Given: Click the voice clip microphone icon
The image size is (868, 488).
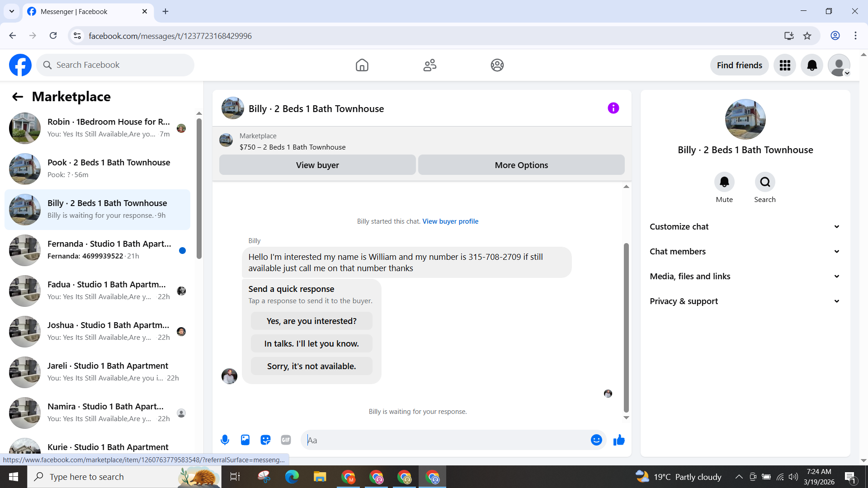Looking at the screenshot, I should pyautogui.click(x=225, y=440).
